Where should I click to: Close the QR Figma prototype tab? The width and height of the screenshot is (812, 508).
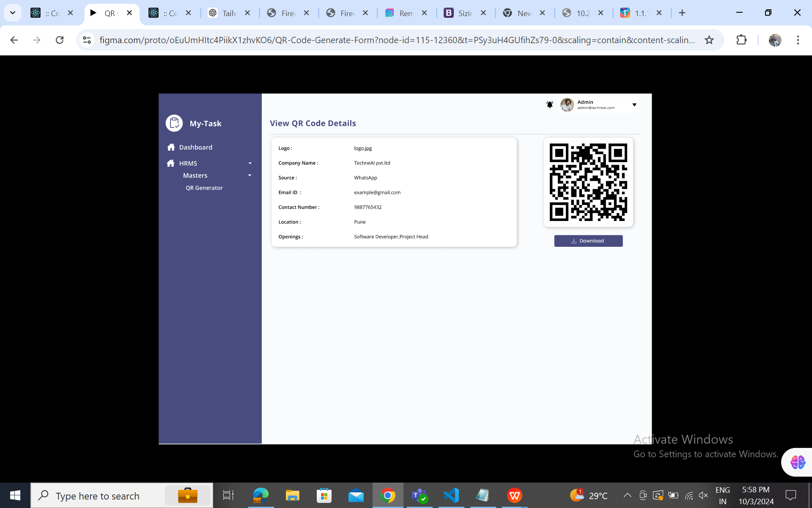click(130, 13)
